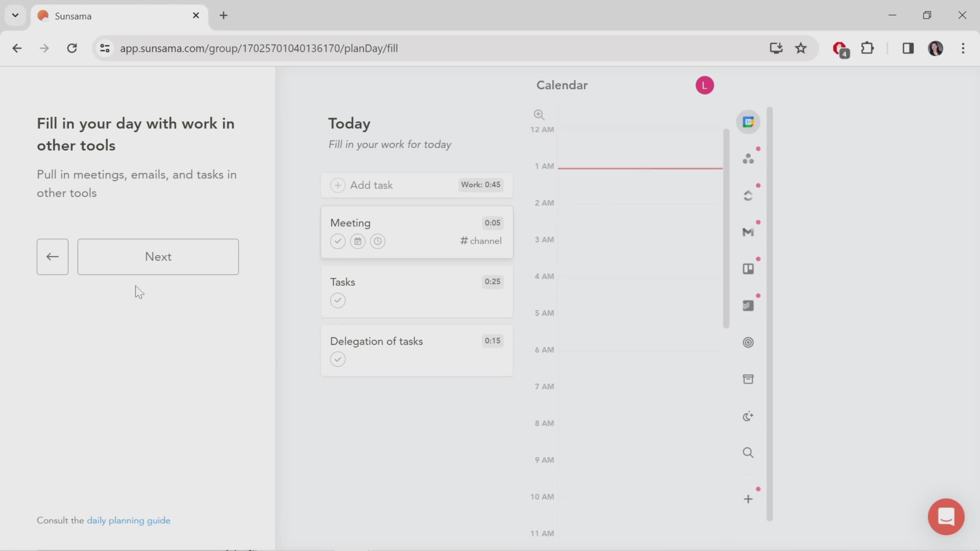Click the Today heading
Viewport: 980px width, 551px height.
349,123
